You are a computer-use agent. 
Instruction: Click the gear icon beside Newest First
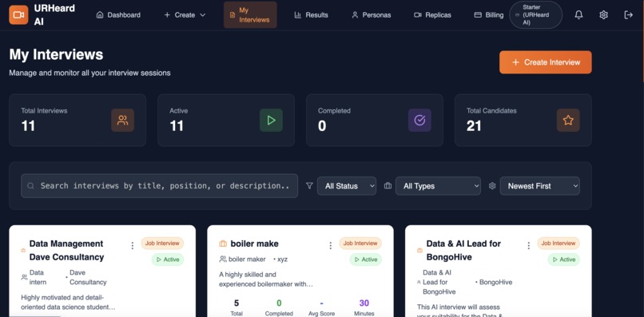492,186
